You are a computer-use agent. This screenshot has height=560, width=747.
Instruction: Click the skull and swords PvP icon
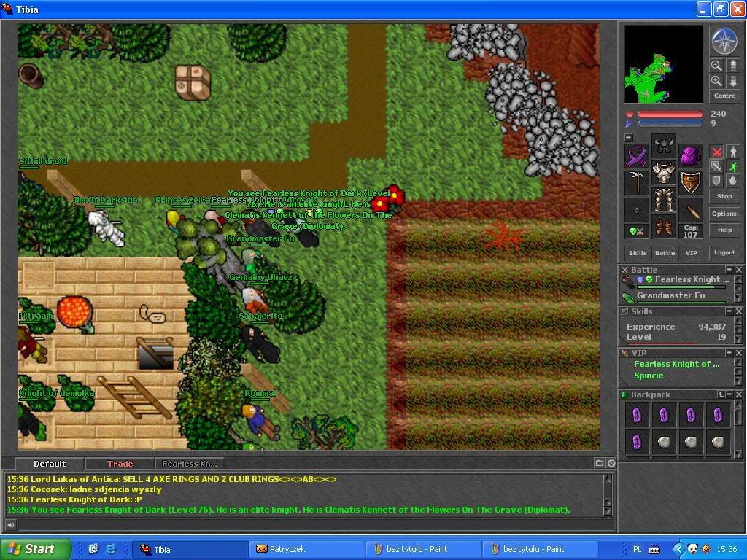pyautogui.click(x=636, y=231)
